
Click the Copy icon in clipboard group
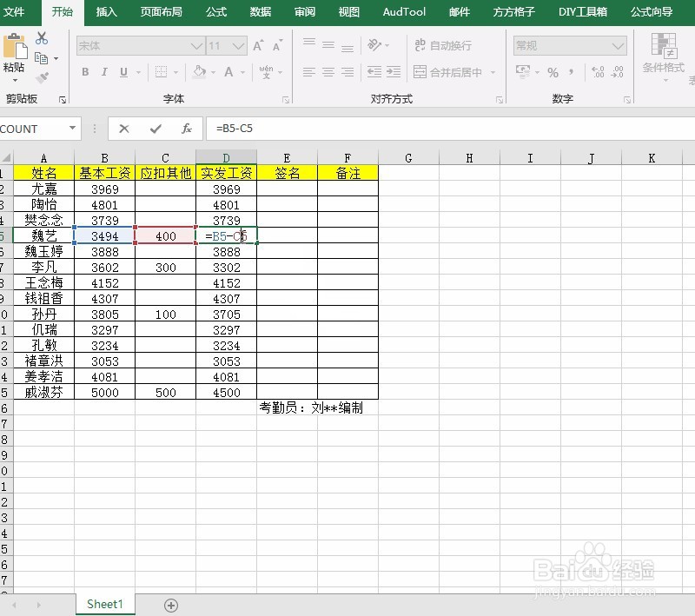click(x=43, y=58)
